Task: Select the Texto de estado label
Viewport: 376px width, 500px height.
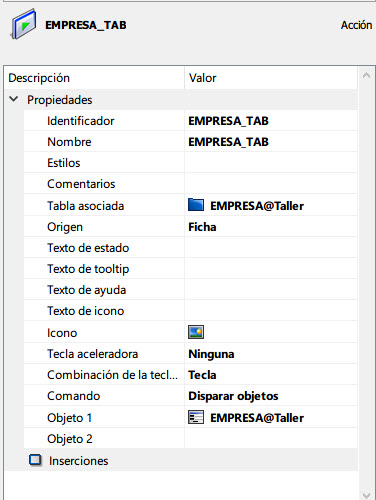Action: pyautogui.click(x=88, y=248)
